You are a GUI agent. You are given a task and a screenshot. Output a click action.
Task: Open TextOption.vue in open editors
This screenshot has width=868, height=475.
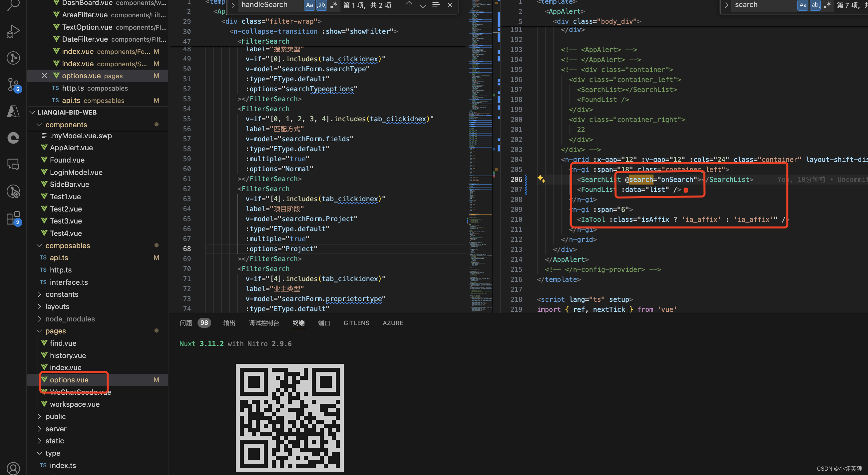98,27
